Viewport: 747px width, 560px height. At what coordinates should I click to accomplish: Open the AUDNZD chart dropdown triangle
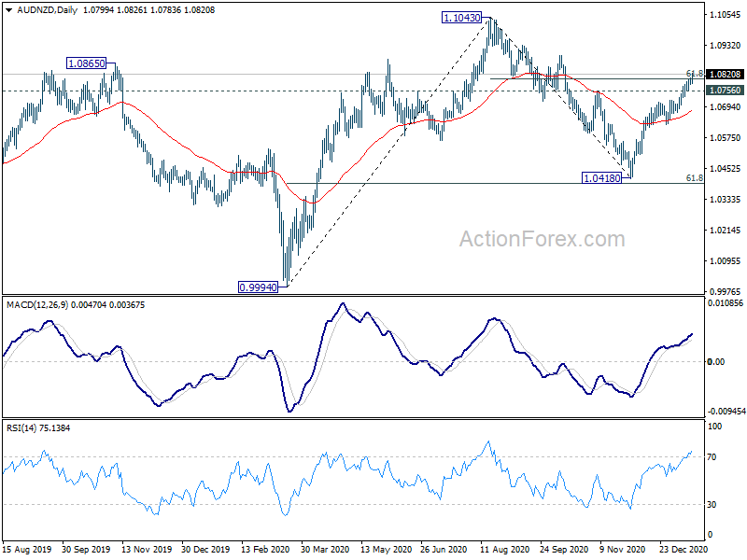pyautogui.click(x=8, y=10)
